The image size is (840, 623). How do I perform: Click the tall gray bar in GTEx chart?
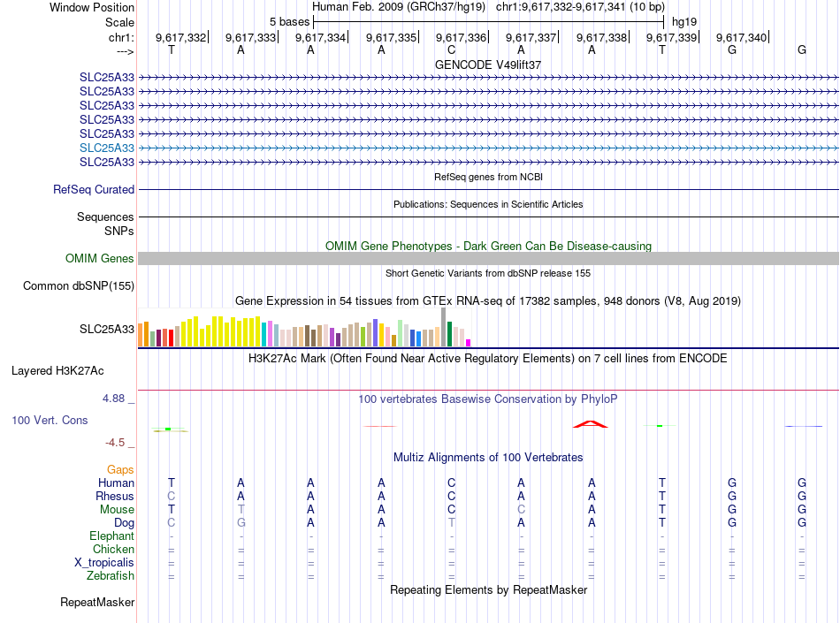(444, 327)
